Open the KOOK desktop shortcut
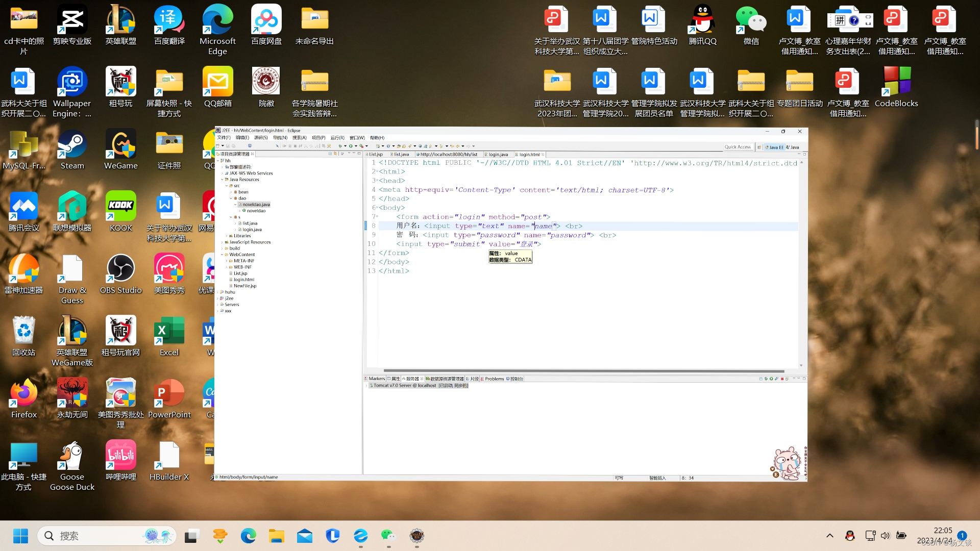980x551 pixels. [121, 212]
